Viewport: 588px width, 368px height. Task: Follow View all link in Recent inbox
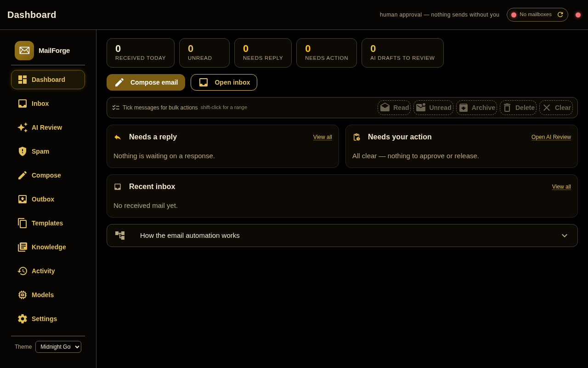click(561, 187)
